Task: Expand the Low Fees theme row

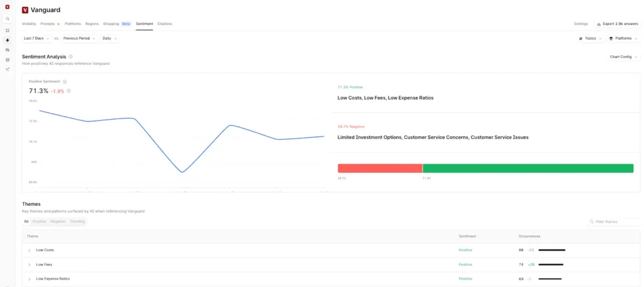Action: (29, 265)
